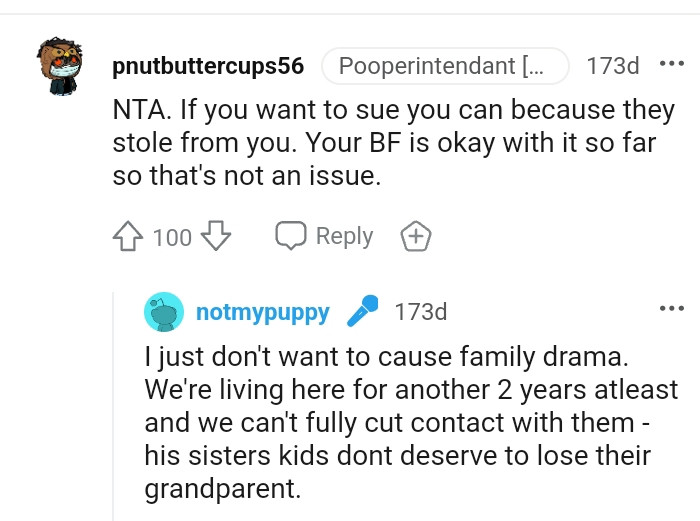This screenshot has width=700, height=521.
Task: Visit the notmypuppy username link
Action: (x=263, y=312)
